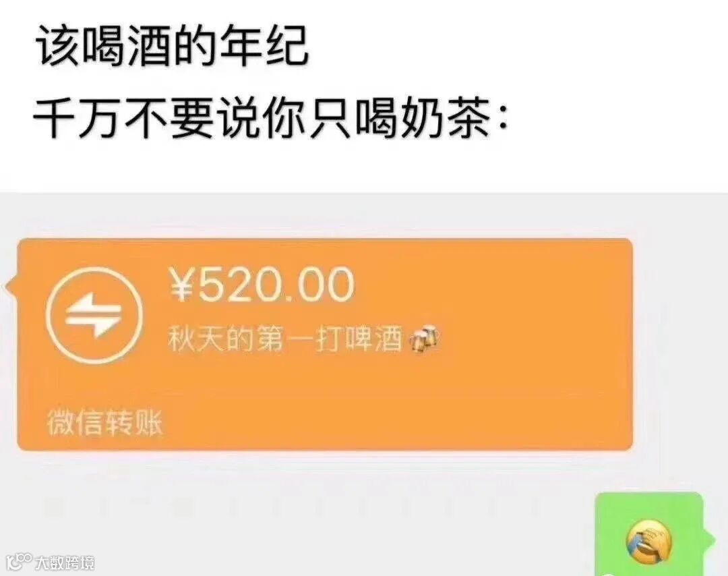Click the 大数跨境 watermark logo icon
This screenshot has height=576, width=728.
coord(20,562)
